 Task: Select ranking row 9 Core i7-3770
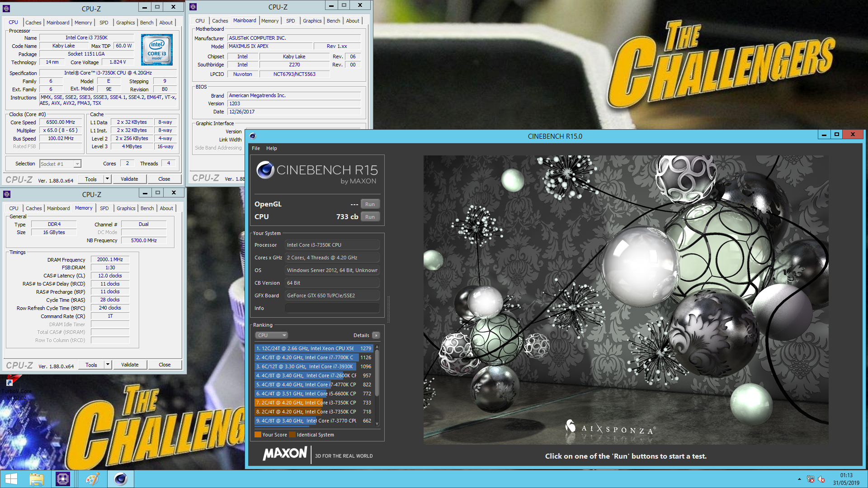click(x=314, y=421)
